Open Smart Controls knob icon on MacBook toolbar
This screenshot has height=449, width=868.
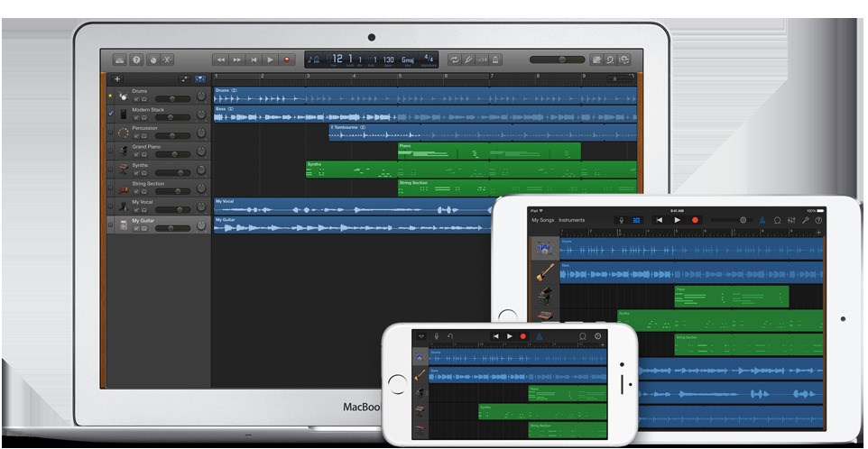click(x=152, y=60)
